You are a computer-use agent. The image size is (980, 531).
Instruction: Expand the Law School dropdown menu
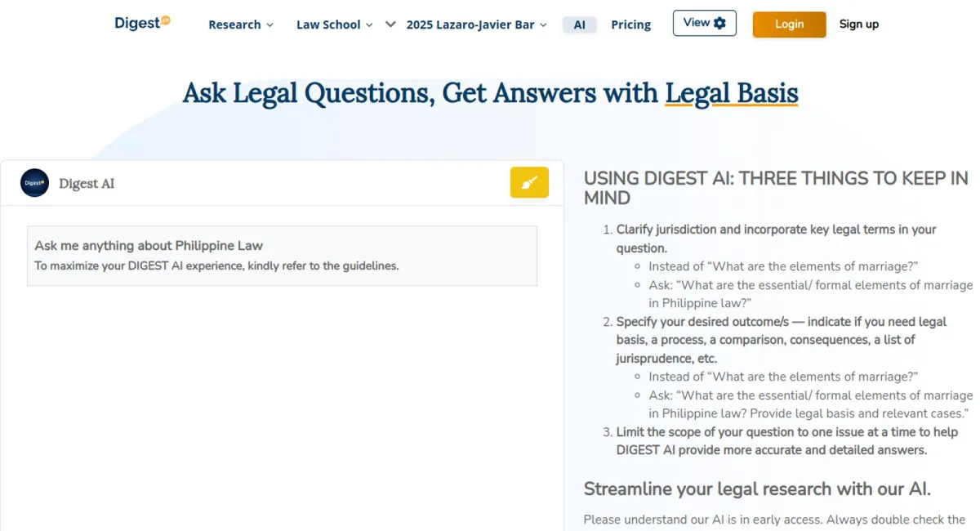[335, 25]
